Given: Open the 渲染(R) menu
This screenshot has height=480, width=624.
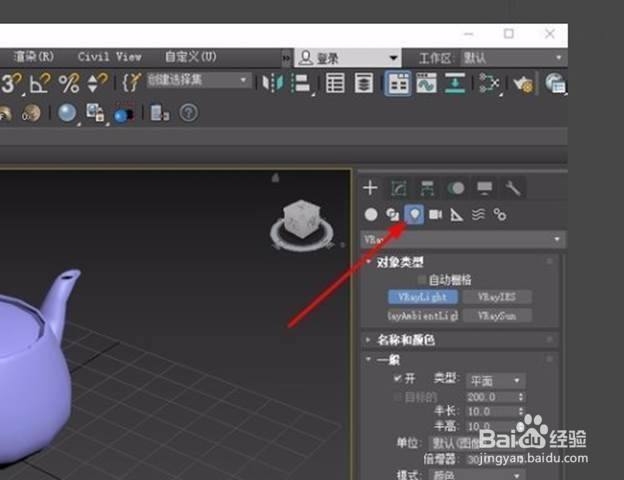Looking at the screenshot, I should pyautogui.click(x=34, y=57).
